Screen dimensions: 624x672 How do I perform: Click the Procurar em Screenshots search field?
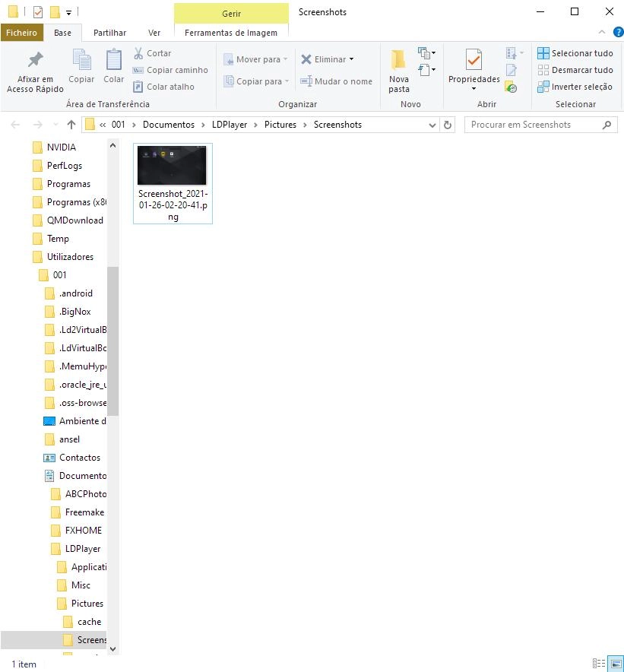[x=532, y=125]
